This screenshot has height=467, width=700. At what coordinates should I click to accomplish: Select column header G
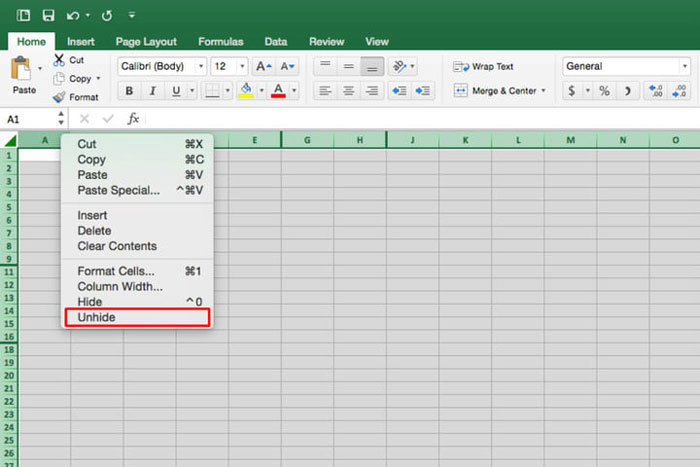tap(307, 140)
